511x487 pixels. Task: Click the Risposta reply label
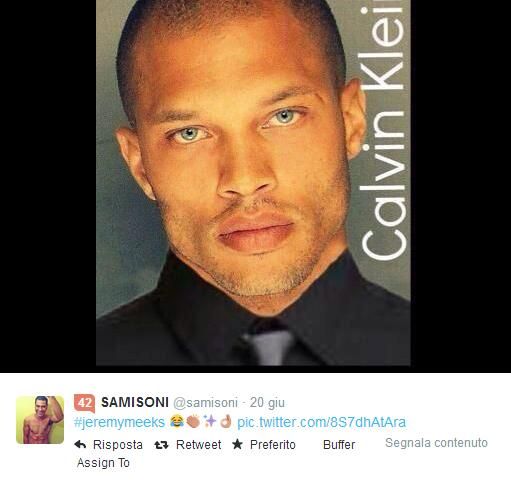point(118,445)
